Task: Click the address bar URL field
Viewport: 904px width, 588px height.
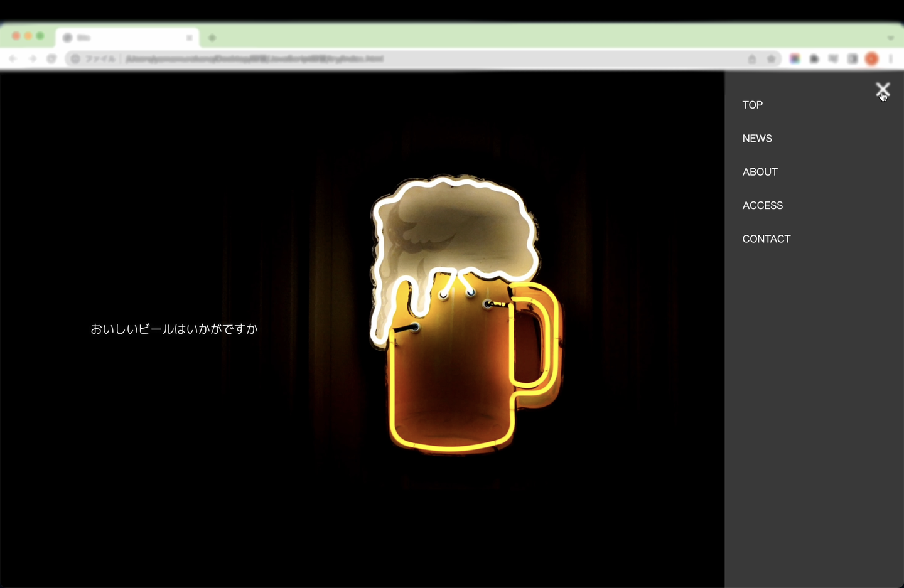Action: pos(377,59)
